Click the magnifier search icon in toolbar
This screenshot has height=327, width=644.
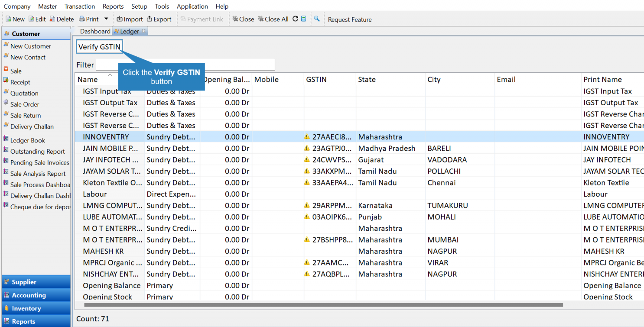pos(317,19)
